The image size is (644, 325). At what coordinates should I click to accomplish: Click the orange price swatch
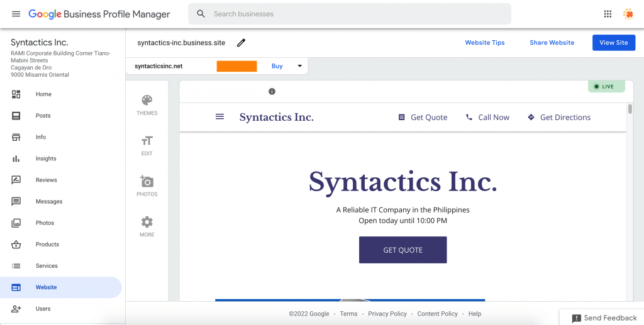point(236,66)
